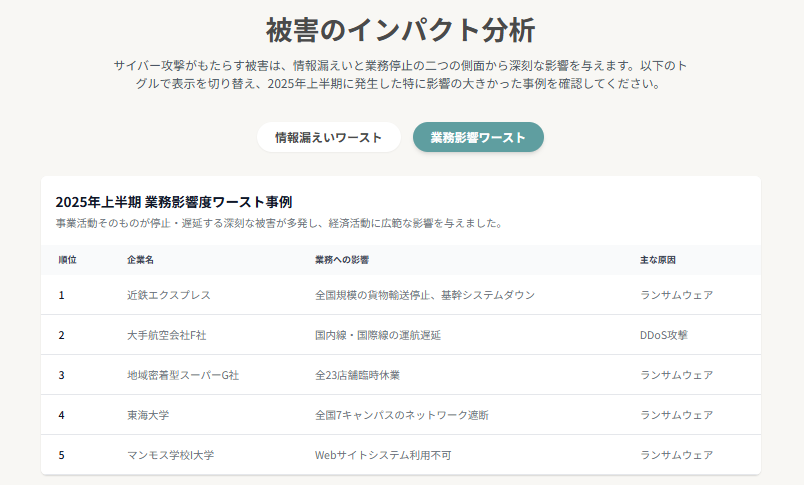
Task: Click ランサムウェア cause in 近鉄エクスプレス row
Action: click(676, 295)
